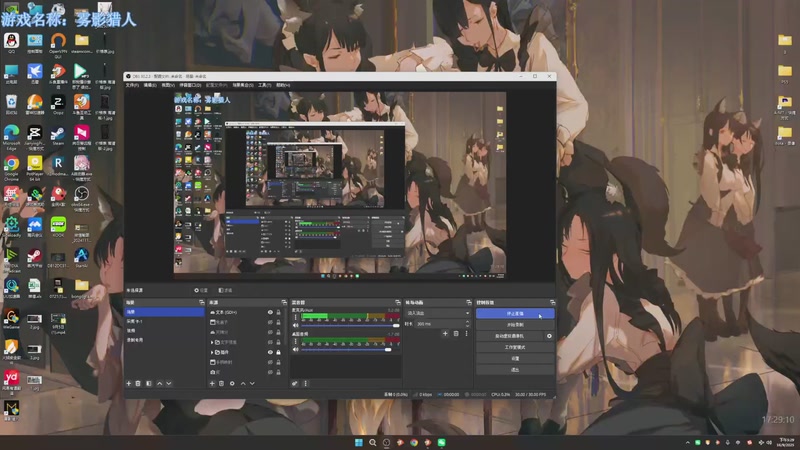Delete selected scene using Scenes panel trash icon
This screenshot has height=450, width=800.
(x=138, y=383)
